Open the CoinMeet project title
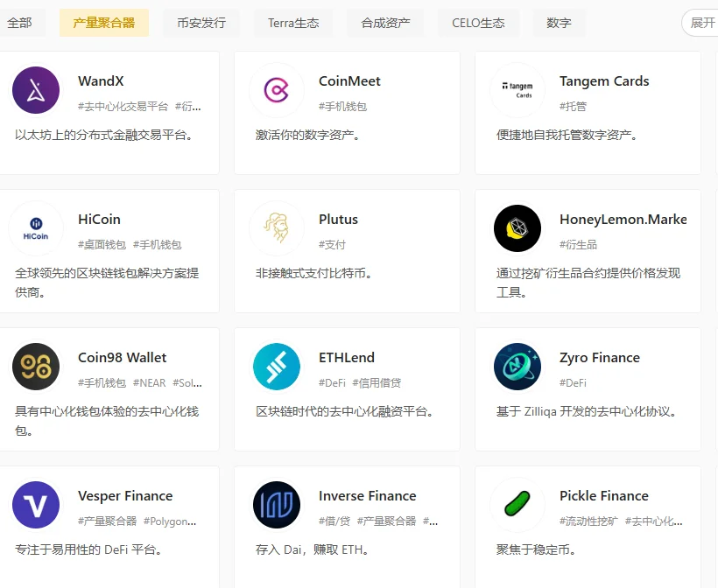 click(x=349, y=81)
